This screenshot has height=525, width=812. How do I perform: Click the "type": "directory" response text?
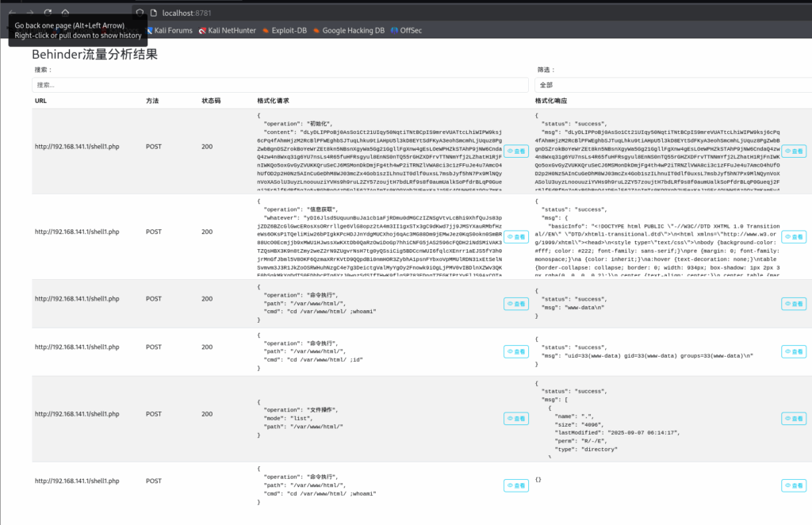pyautogui.click(x=586, y=450)
